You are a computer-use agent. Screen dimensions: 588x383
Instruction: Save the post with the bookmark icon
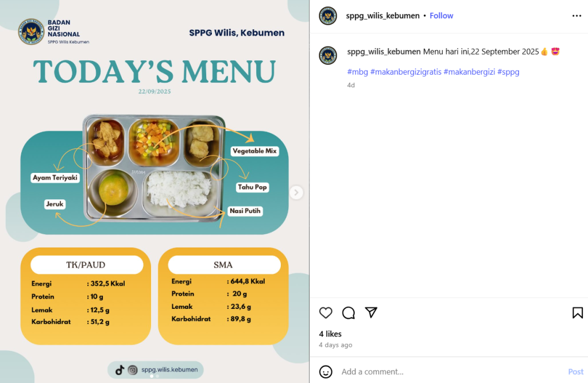578,312
